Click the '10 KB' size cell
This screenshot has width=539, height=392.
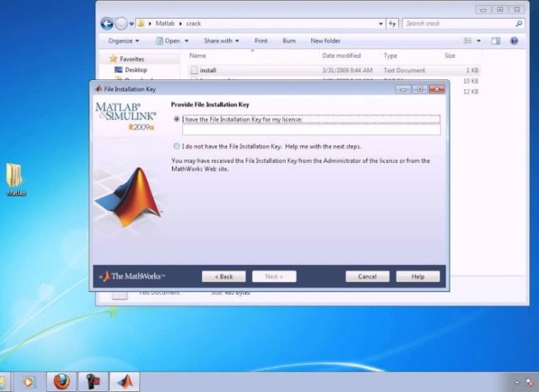[x=470, y=81]
